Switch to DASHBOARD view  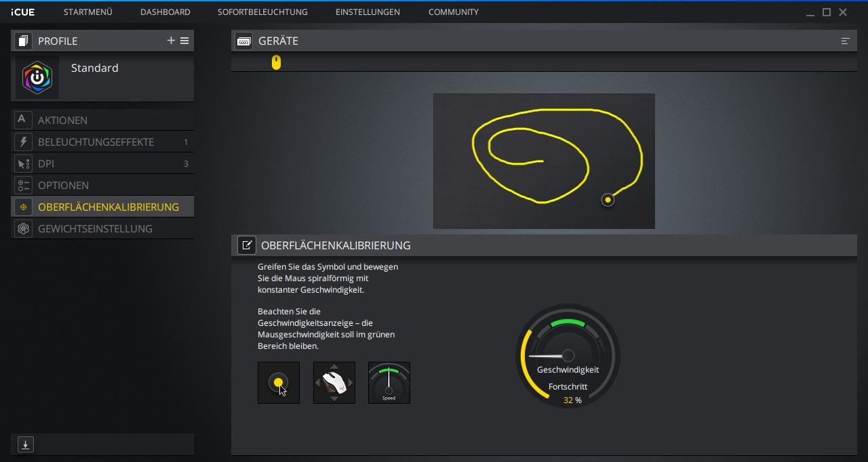click(x=165, y=12)
